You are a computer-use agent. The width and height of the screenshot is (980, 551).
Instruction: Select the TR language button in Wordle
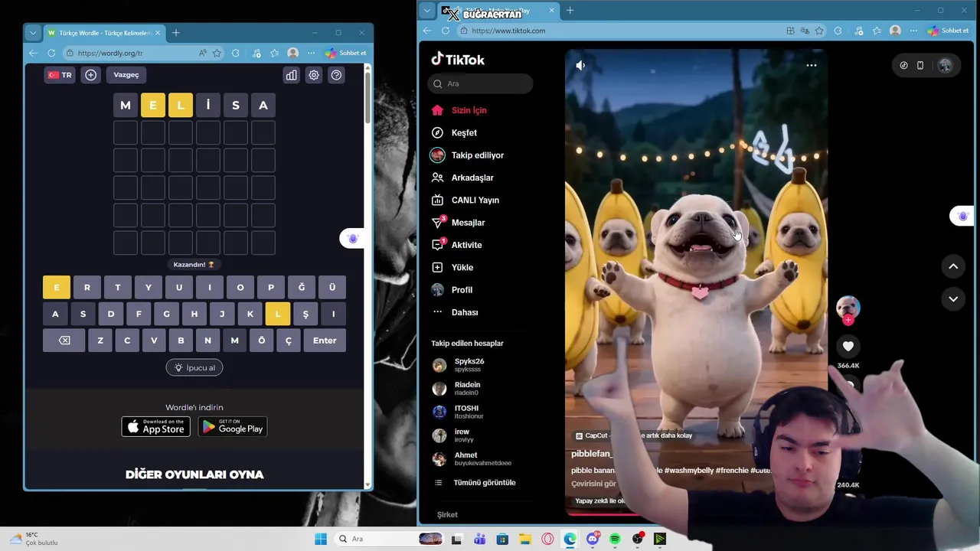[x=60, y=75]
